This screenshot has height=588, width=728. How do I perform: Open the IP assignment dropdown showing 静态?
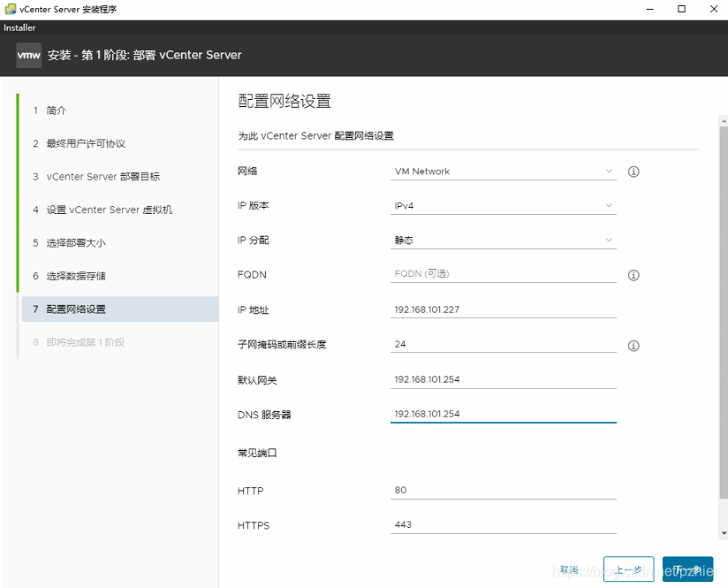point(504,240)
